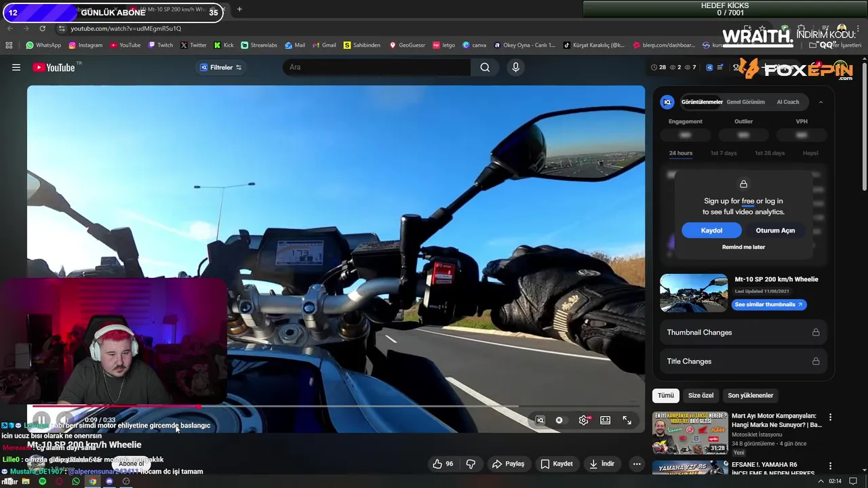Reload the page in browser toolbar
Image resolution: width=868 pixels, height=488 pixels.
point(42,28)
